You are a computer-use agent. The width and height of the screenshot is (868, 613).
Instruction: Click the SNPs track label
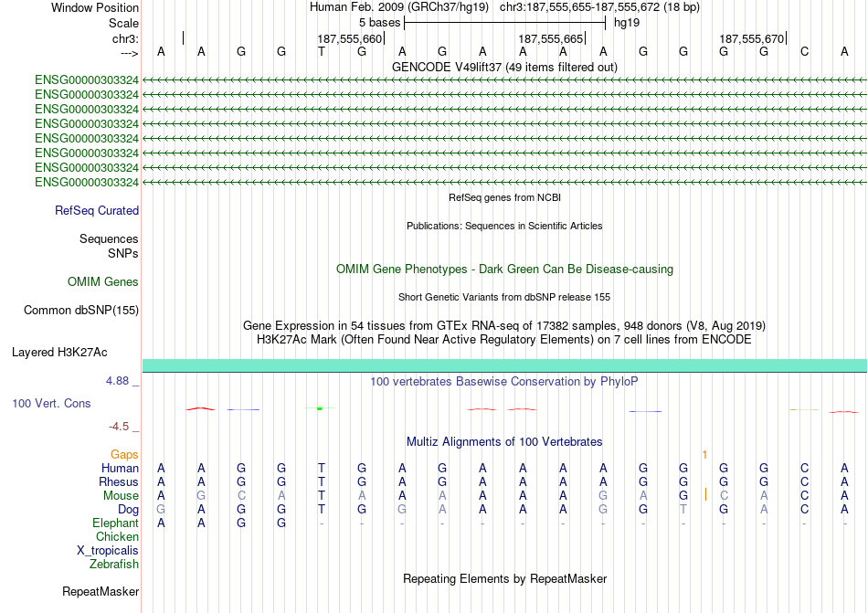point(123,253)
